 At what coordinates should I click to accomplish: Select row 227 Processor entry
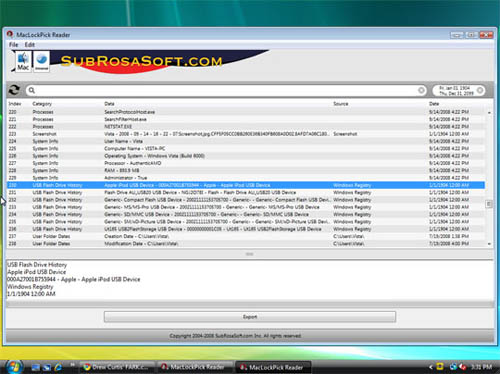pos(246,163)
